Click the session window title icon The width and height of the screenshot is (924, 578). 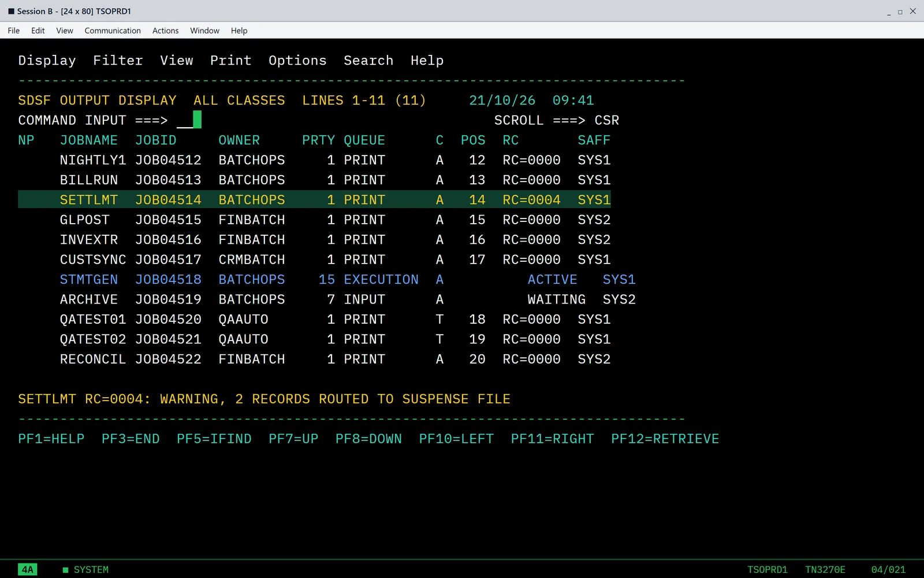point(11,11)
